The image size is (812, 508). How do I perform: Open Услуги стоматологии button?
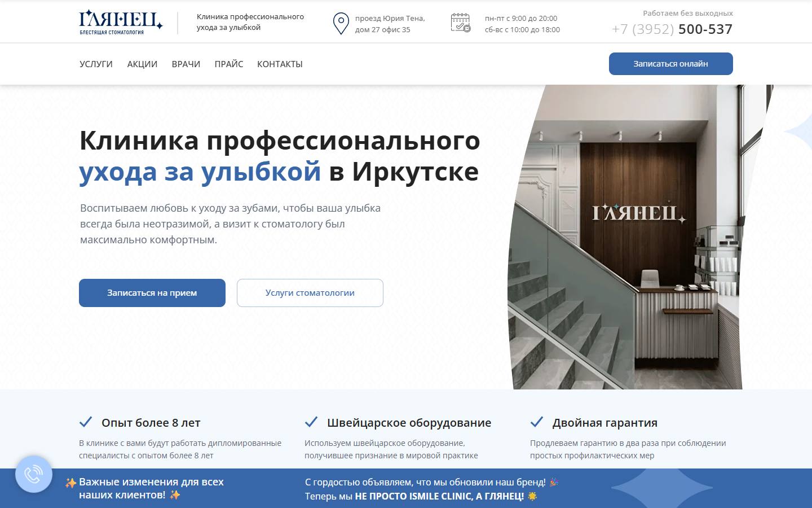(x=310, y=293)
